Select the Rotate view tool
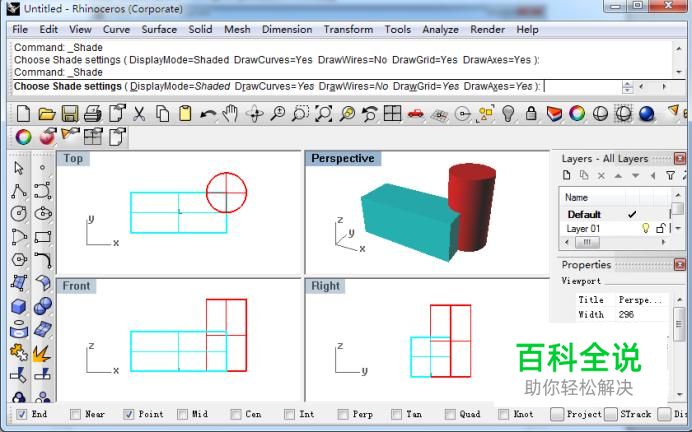Image resolution: width=692 pixels, height=432 pixels. coord(255,113)
